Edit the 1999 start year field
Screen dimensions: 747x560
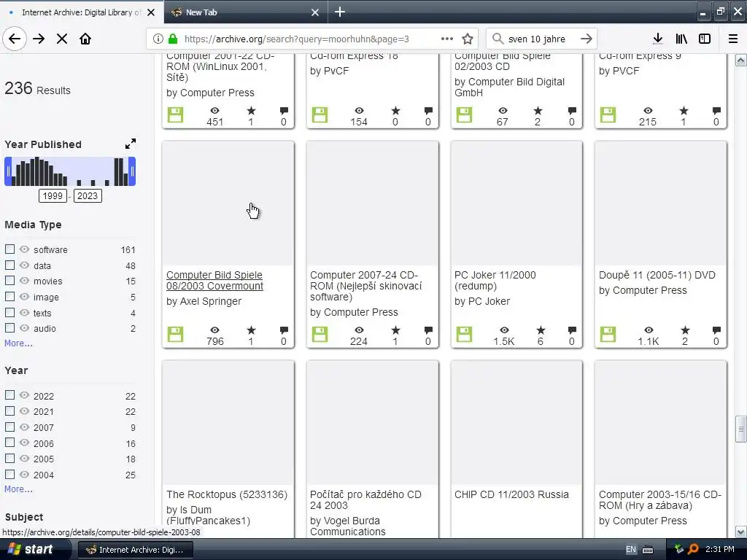[x=53, y=195]
